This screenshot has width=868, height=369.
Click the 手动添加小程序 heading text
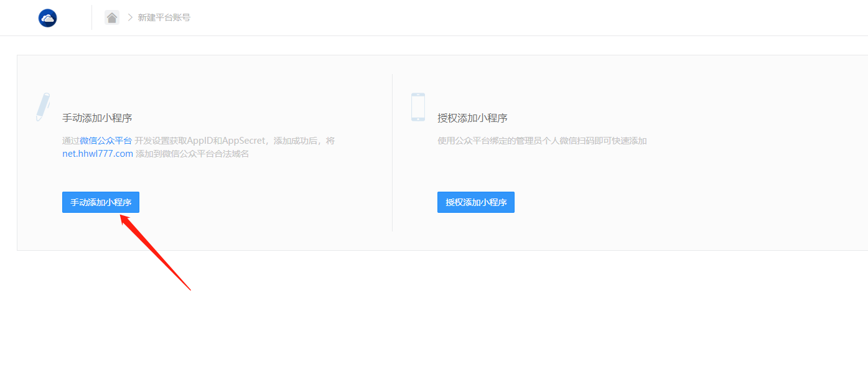97,118
